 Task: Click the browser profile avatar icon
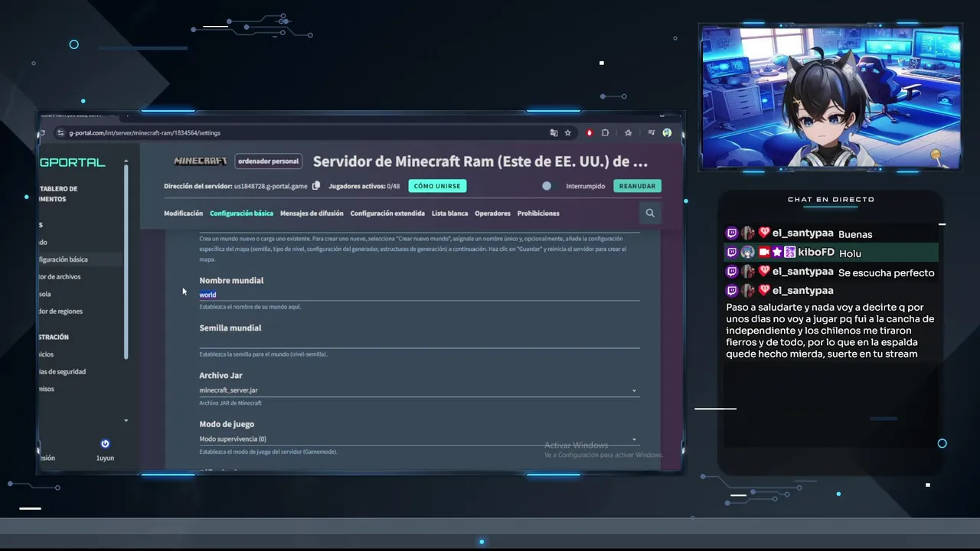click(667, 132)
